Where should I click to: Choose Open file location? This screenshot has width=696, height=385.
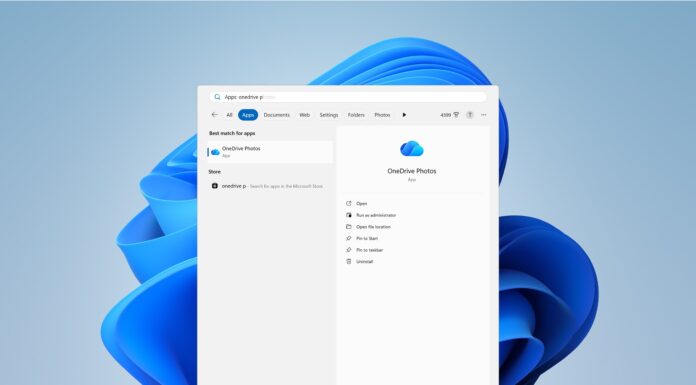pos(368,226)
